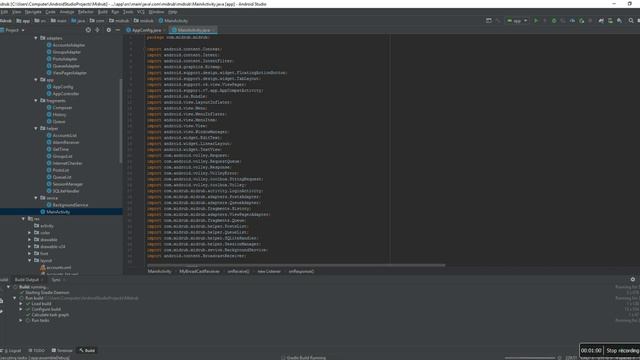
Task: Expand the Run tasks node
Action: pyautogui.click(x=21, y=320)
